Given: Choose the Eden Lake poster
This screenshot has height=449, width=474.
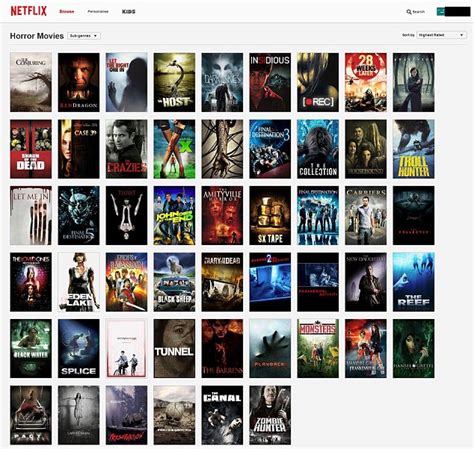Looking at the screenshot, I should click(x=79, y=282).
